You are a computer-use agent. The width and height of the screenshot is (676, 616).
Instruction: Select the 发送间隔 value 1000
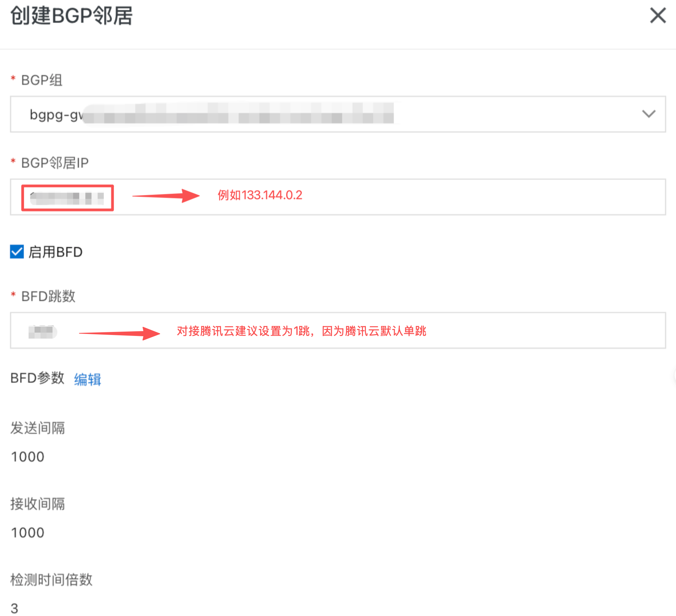[28, 457]
